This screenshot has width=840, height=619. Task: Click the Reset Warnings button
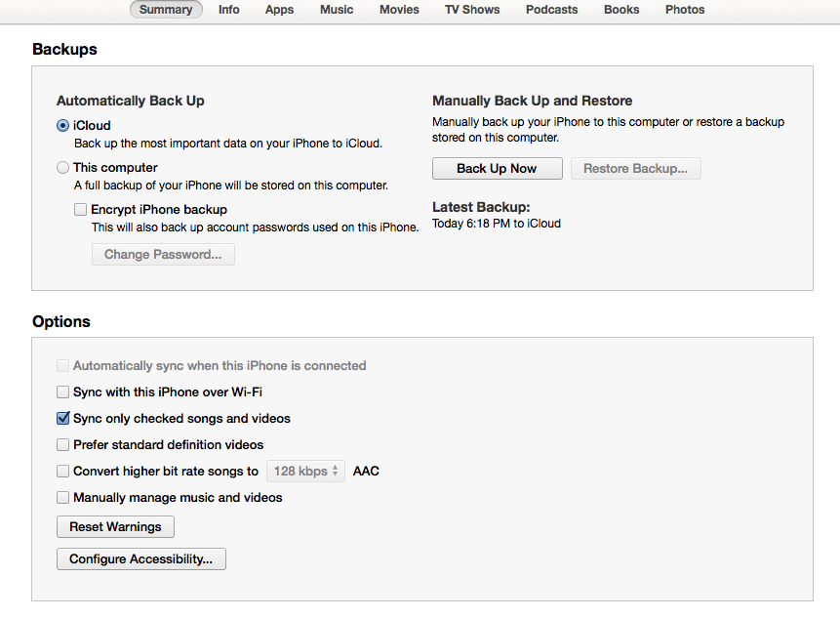coord(115,527)
